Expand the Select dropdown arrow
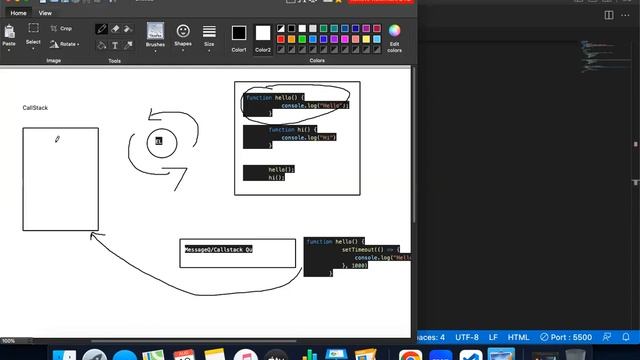 point(33,49)
